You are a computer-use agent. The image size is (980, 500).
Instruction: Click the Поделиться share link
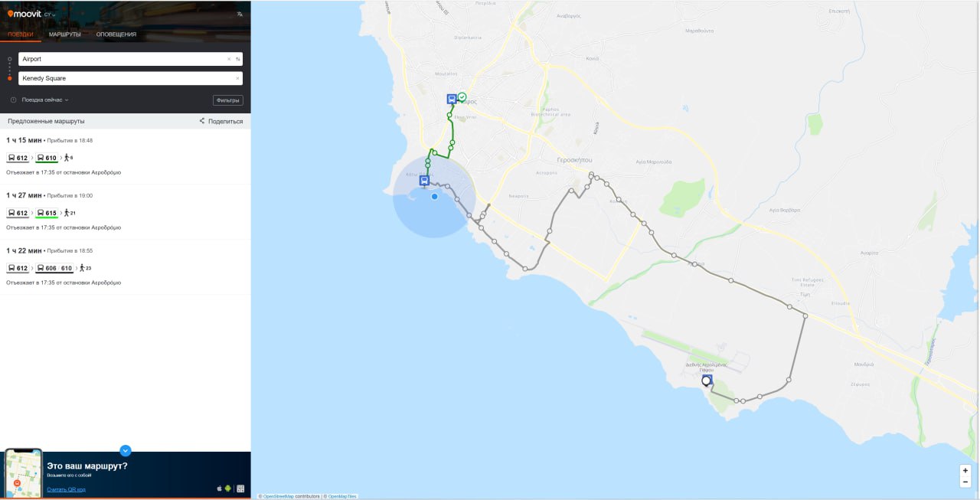coord(221,121)
